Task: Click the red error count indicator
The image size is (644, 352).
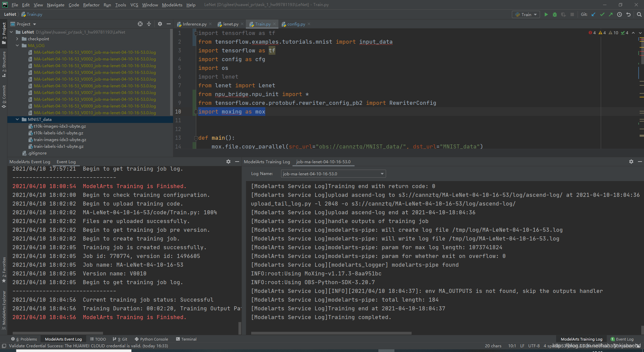Action: coord(592,33)
